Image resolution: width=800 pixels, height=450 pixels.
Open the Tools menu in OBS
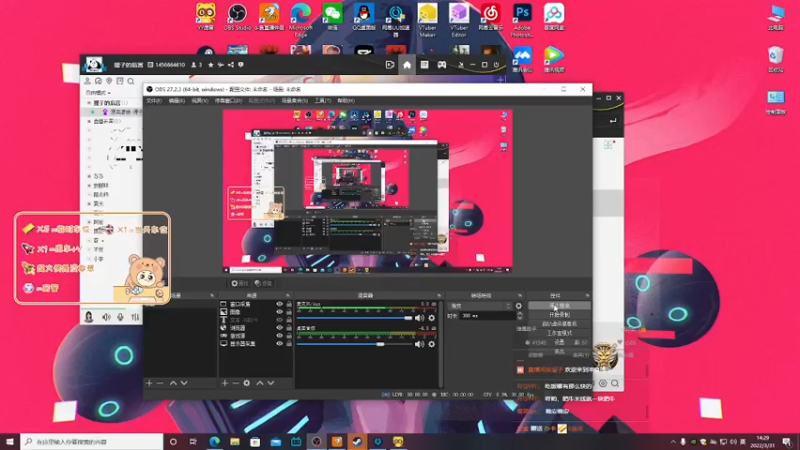322,101
